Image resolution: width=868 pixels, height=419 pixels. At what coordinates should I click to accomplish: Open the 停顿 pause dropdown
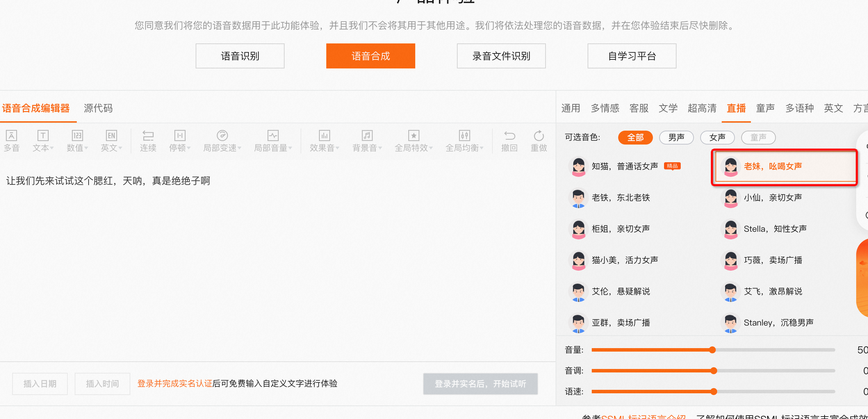tap(180, 141)
